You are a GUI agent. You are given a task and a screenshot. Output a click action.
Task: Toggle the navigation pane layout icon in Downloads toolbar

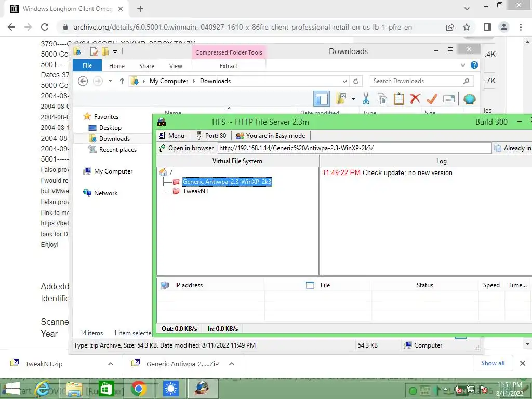[x=321, y=99]
